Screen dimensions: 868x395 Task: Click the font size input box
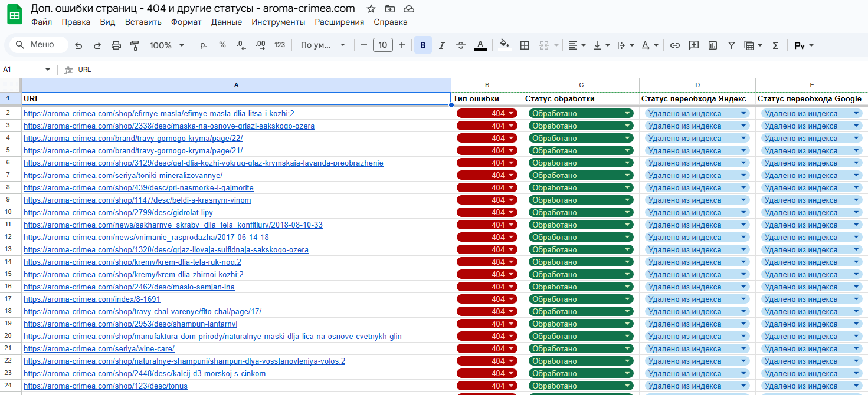383,45
